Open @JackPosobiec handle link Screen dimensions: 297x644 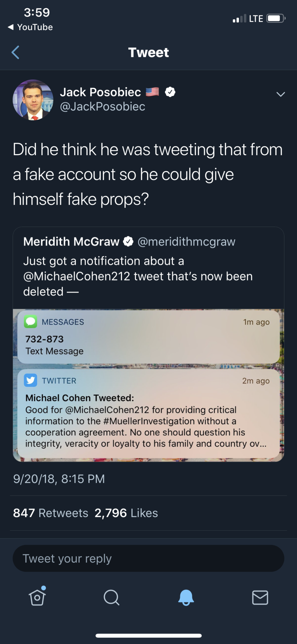[x=103, y=107]
